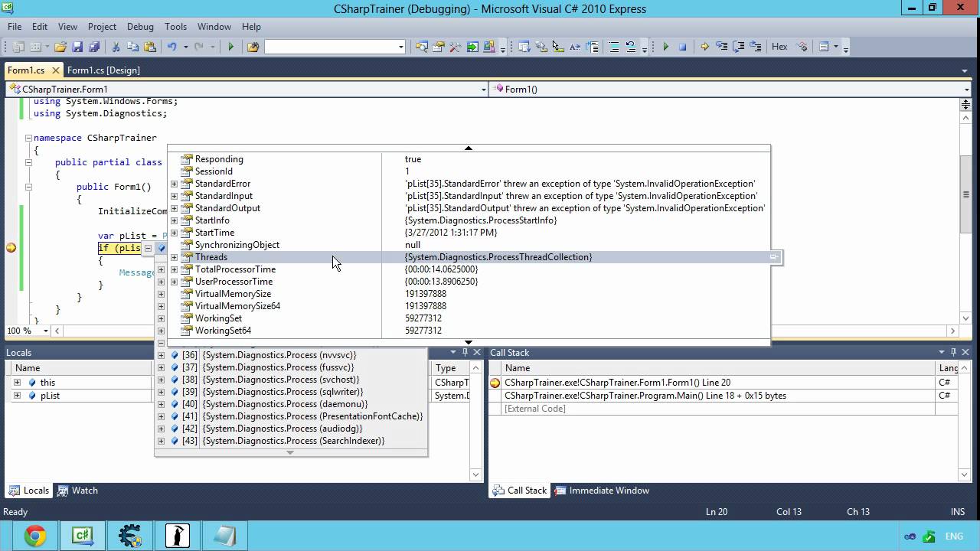
Task: Click the Step Out icon
Action: [x=756, y=47]
